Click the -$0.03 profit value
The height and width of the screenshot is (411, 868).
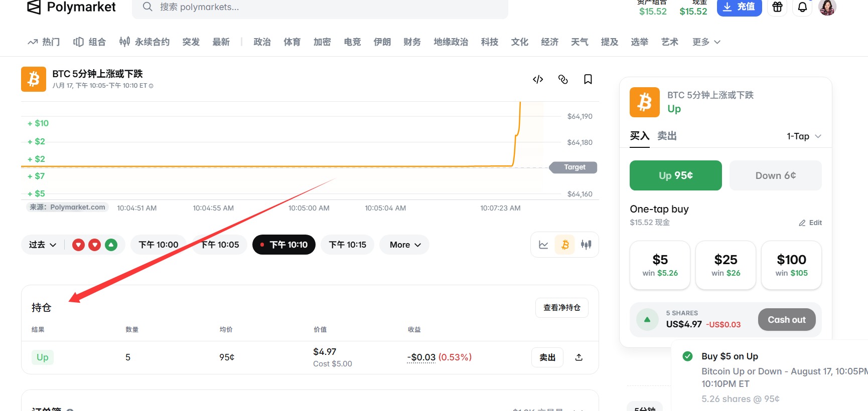(x=421, y=357)
